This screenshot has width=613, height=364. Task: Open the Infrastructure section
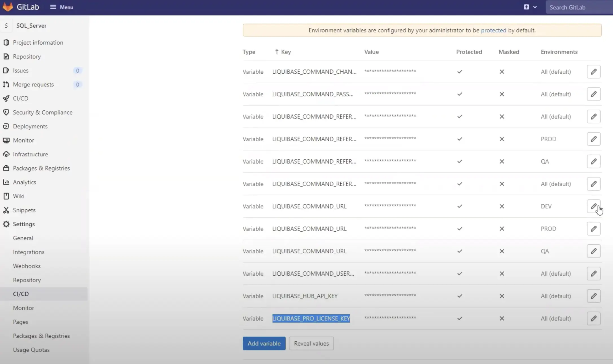coord(30,154)
